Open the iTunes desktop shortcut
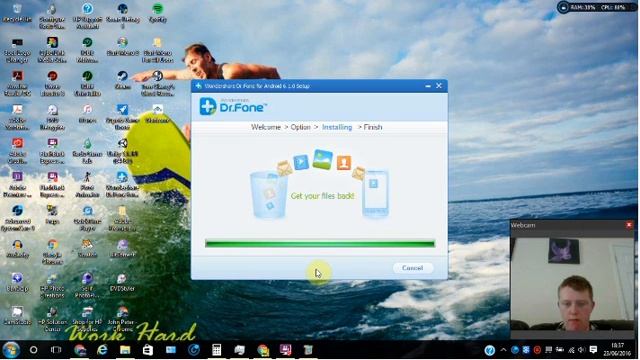 click(x=87, y=113)
